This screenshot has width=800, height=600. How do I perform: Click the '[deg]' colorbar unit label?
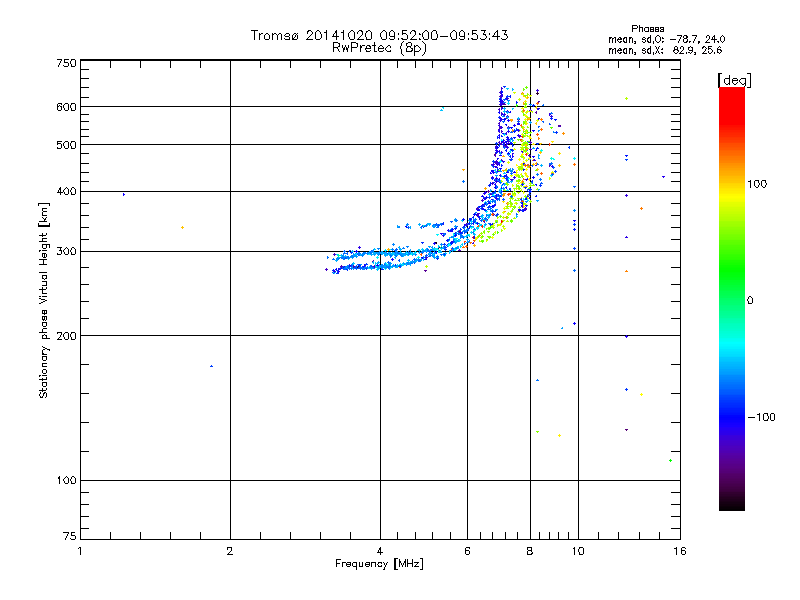coord(734,80)
